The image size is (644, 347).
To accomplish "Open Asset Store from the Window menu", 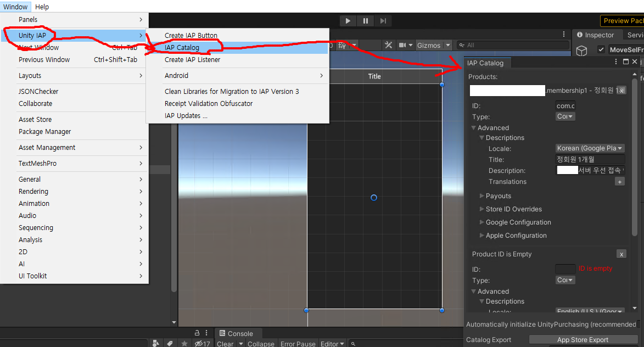I will point(74,120).
